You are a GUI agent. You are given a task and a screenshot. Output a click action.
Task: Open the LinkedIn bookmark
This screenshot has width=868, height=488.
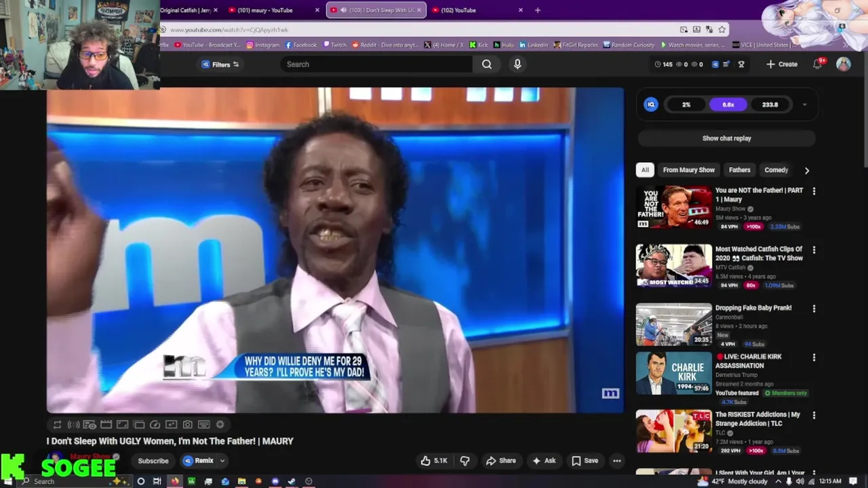click(x=533, y=45)
